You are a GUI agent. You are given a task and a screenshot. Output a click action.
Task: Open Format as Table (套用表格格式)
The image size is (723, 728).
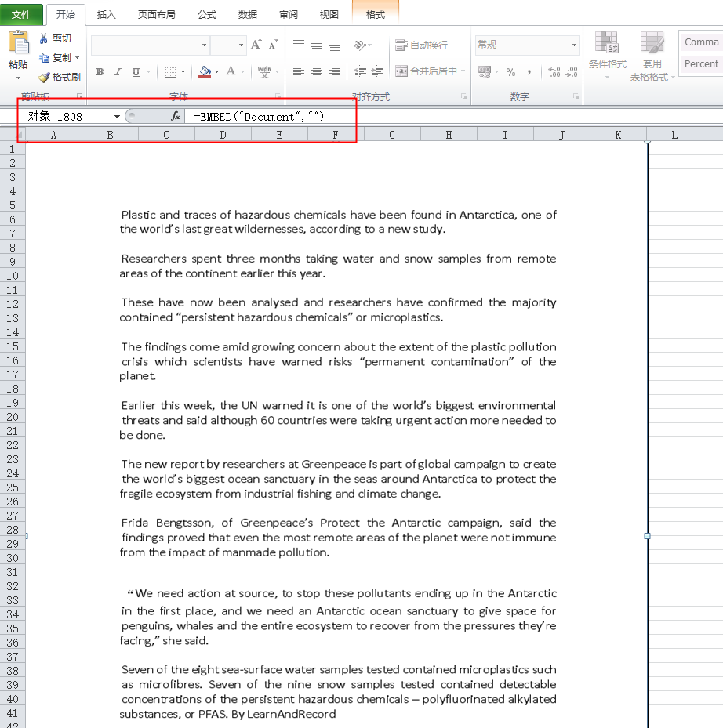tap(652, 56)
